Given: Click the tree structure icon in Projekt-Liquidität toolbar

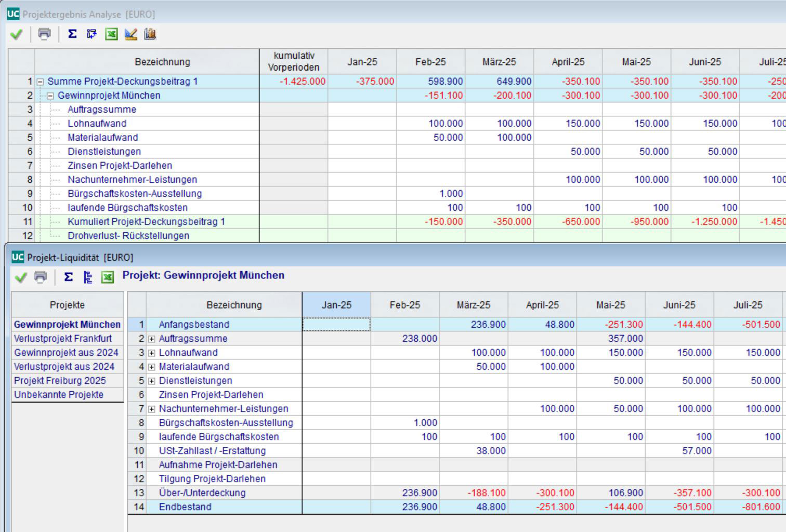Looking at the screenshot, I should (88, 277).
